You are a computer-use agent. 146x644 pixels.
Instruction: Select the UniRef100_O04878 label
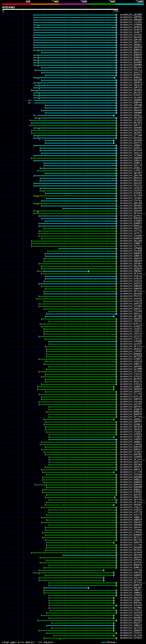tap(131, 30)
